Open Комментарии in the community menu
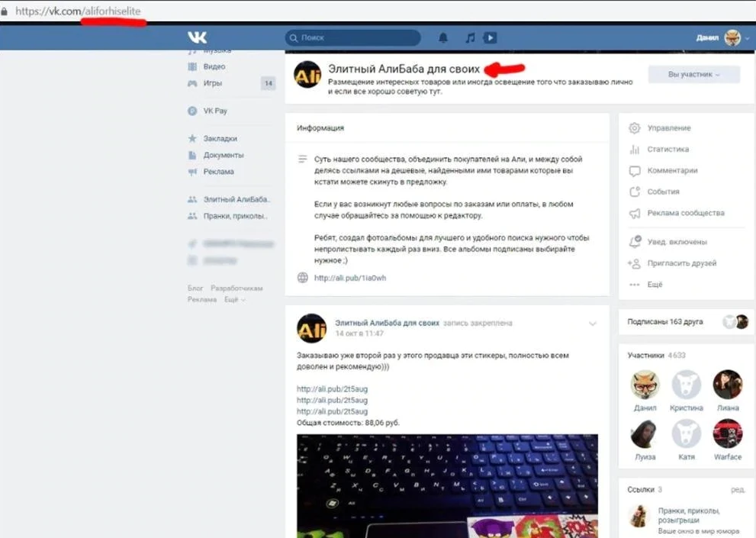This screenshot has width=756, height=538. coord(672,170)
